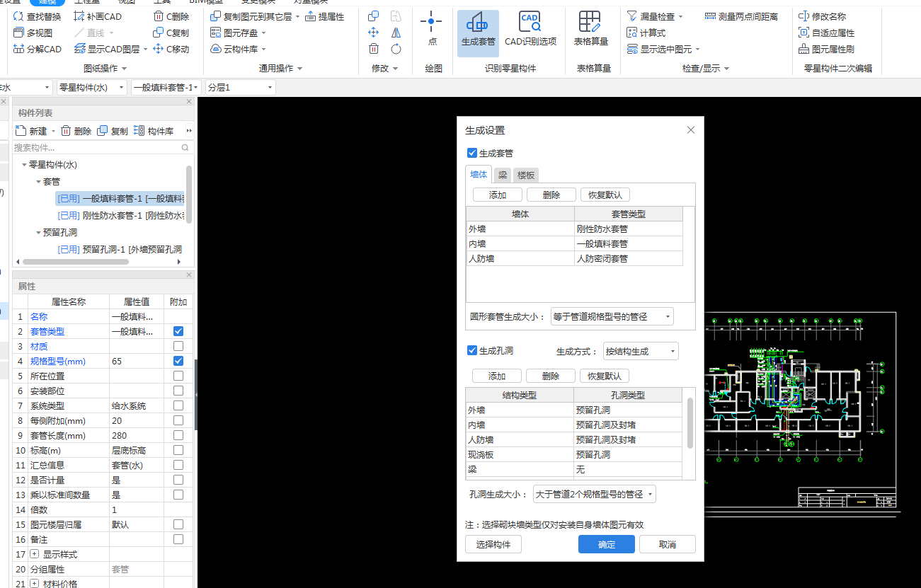921x588 pixels.
Task: Select the 点 point drawing tool
Action: click(432, 30)
